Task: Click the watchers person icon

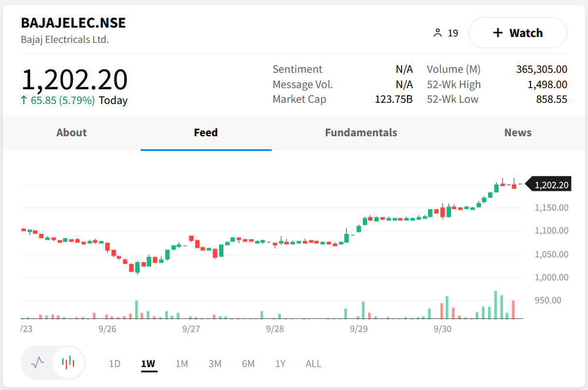Action: tap(437, 33)
